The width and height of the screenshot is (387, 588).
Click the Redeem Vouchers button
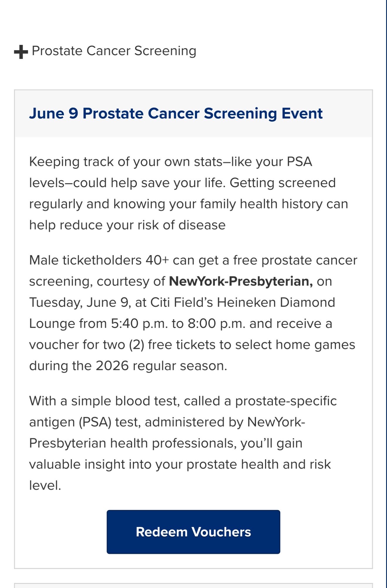pyautogui.click(x=193, y=532)
